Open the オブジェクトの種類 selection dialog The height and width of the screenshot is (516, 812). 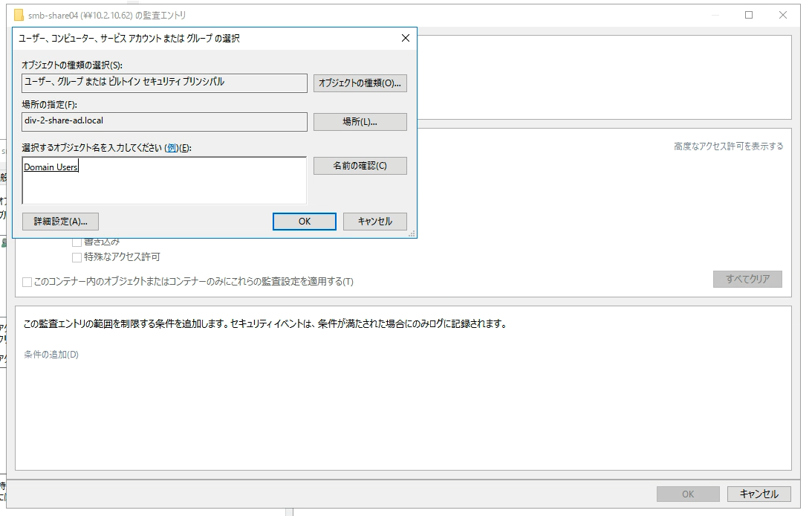(360, 83)
